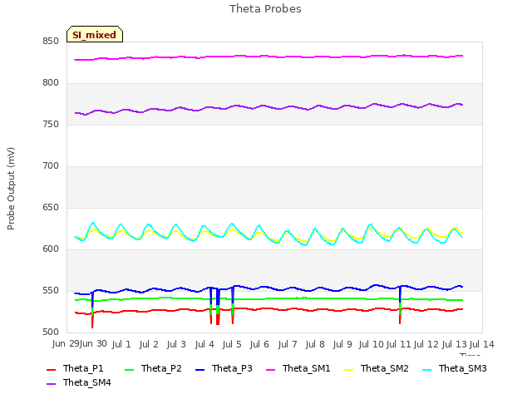
Task: Click the 750 y-axis tick label
Action: click(x=51, y=125)
